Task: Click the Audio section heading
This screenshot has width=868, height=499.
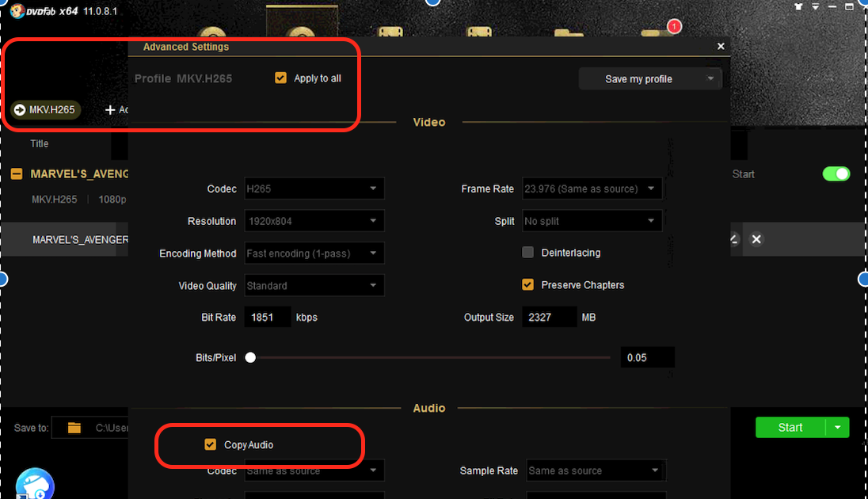Action: pos(429,408)
